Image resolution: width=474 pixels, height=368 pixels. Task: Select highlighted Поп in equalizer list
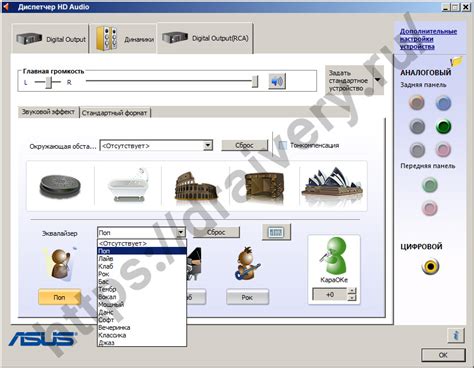coord(142,251)
